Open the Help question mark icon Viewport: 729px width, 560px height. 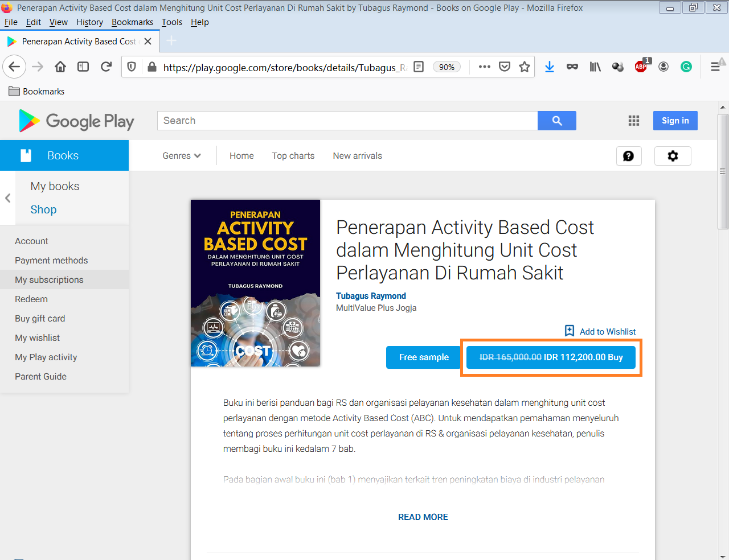tap(629, 156)
